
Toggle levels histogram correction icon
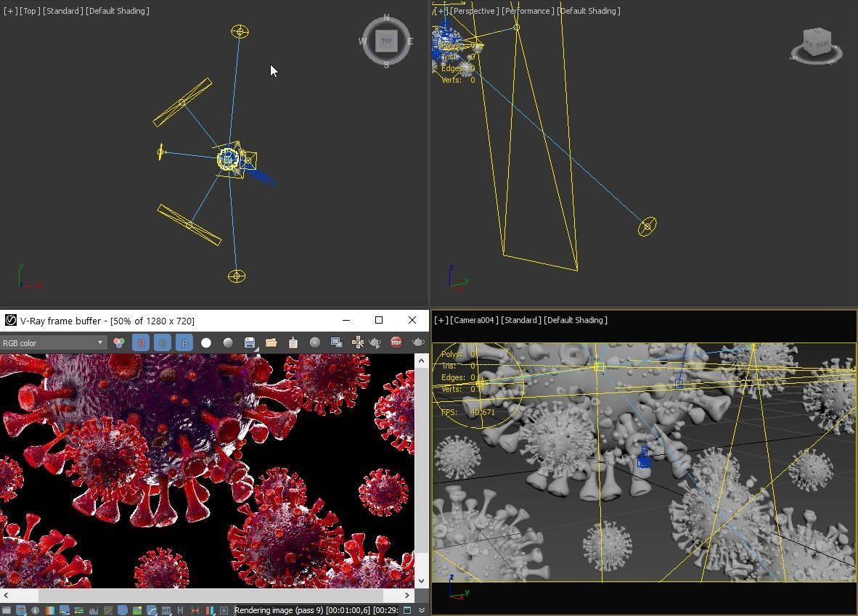click(x=94, y=610)
